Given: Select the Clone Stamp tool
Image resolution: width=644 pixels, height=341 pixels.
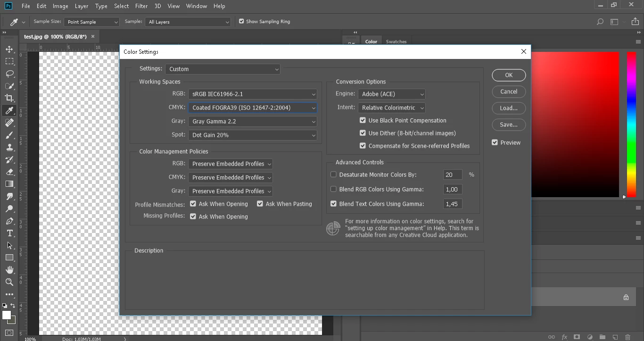Looking at the screenshot, I should coord(9,147).
